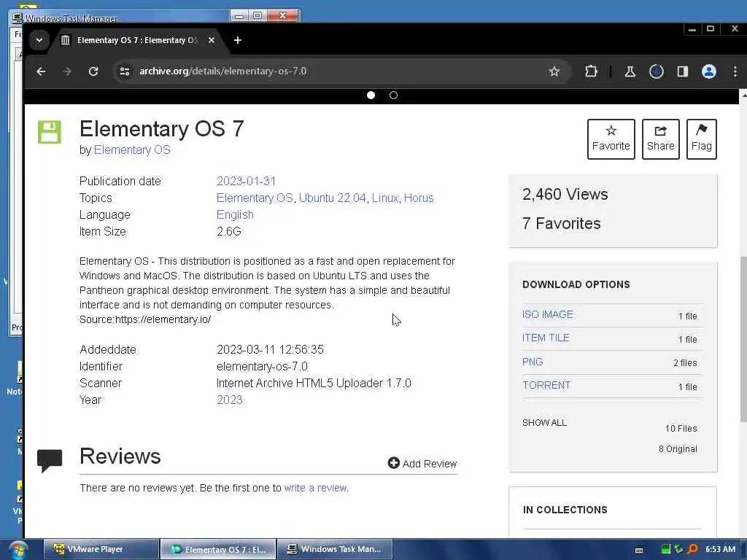Click the page vertical scrollbar thumb

[x=743, y=339]
